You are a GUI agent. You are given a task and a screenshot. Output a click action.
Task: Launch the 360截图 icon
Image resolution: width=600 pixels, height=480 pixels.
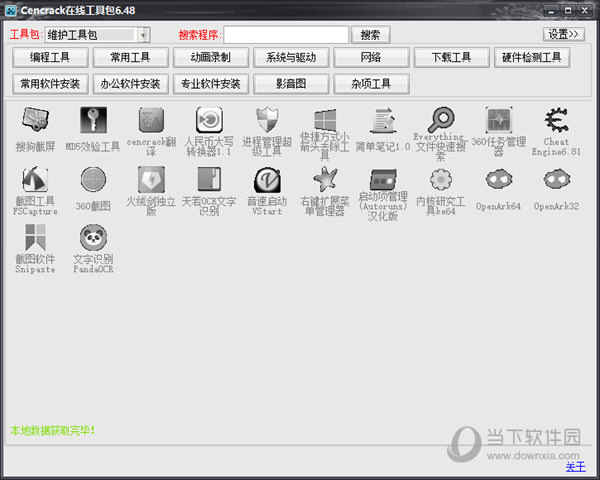point(93,179)
